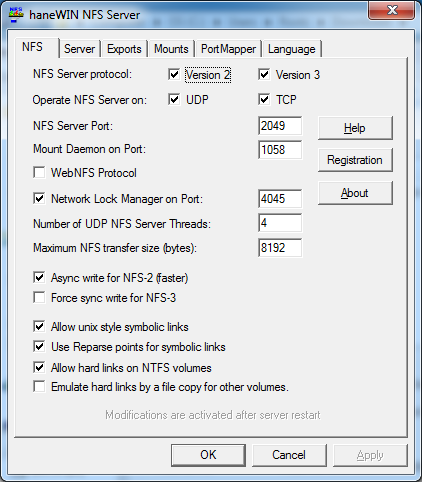This screenshot has width=422, height=482.
Task: Select the PortMapper tab
Action: tap(228, 49)
